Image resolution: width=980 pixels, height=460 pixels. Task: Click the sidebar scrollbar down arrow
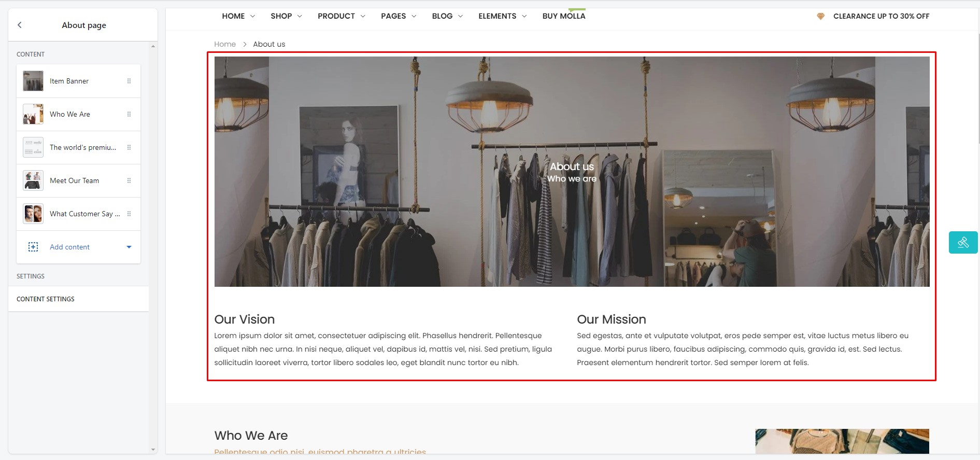[153, 450]
